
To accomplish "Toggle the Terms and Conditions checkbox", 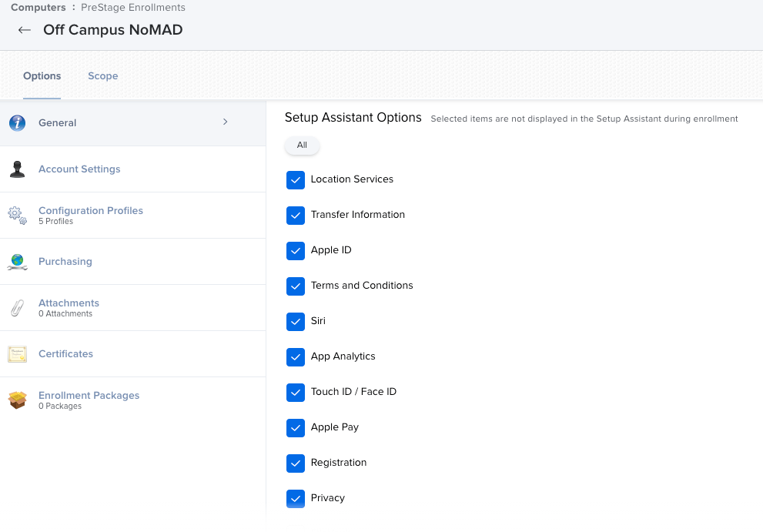I will click(x=296, y=286).
